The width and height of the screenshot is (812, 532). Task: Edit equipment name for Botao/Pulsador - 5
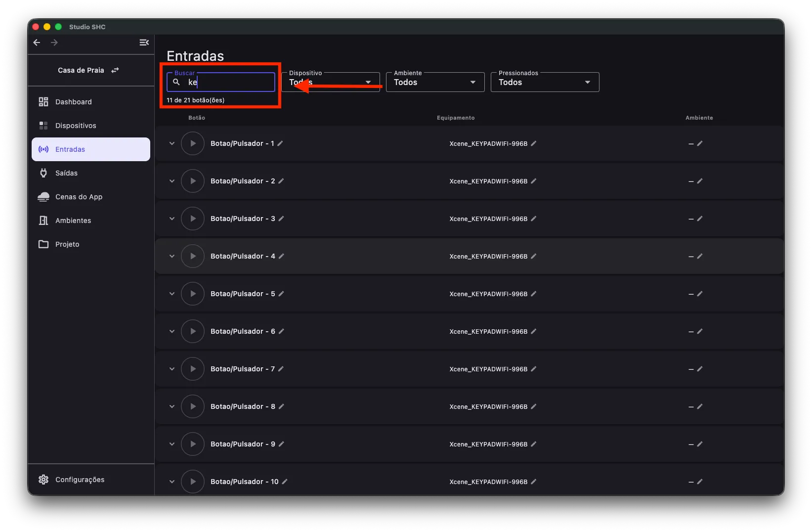click(x=534, y=294)
